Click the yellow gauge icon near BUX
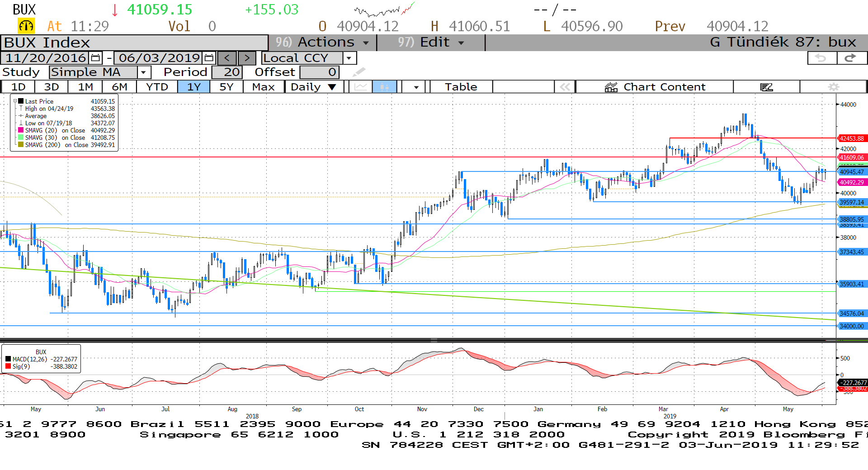Screen dimensions: 868x470 26,26
